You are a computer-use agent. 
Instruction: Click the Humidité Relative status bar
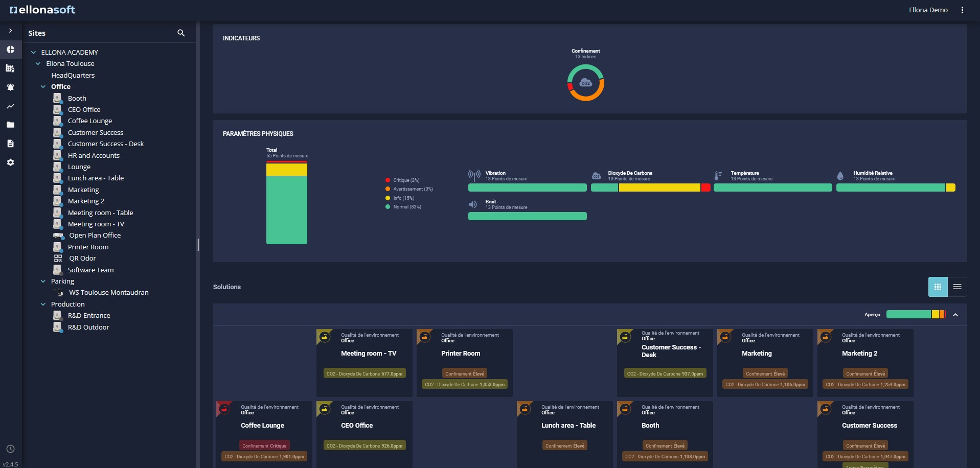(x=896, y=188)
